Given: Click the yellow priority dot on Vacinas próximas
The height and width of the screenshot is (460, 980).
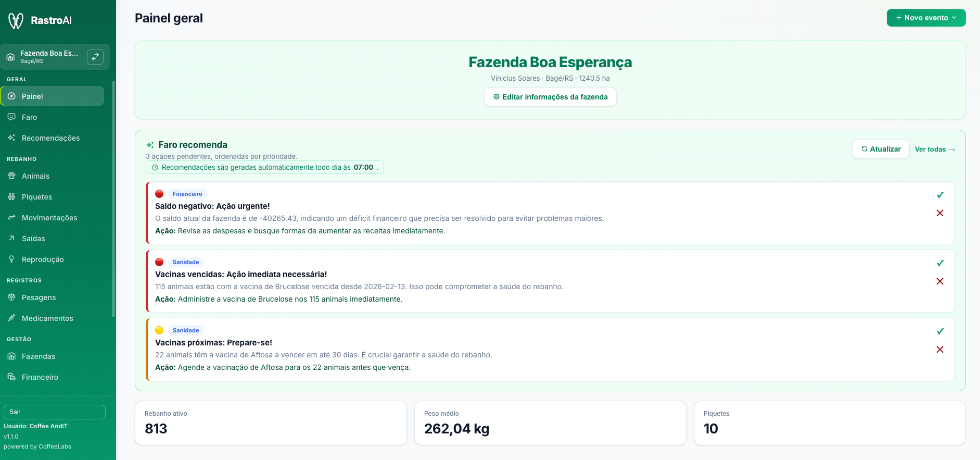Looking at the screenshot, I should click(159, 330).
